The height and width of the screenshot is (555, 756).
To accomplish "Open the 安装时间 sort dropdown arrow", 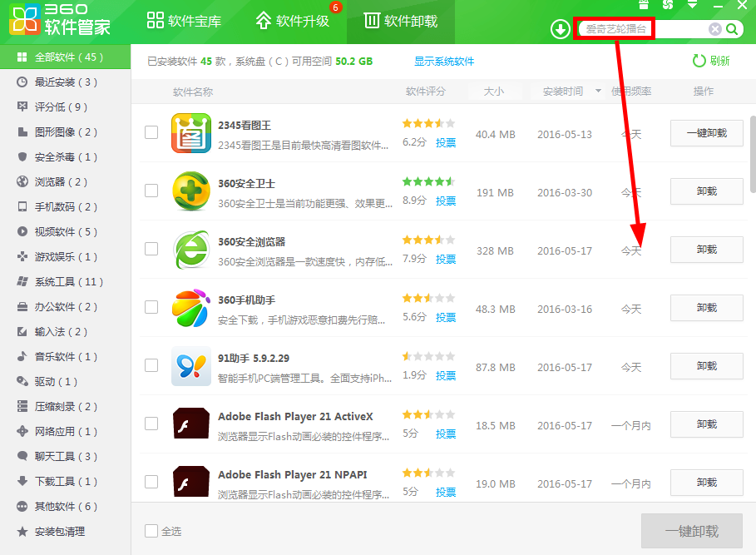I will point(597,92).
